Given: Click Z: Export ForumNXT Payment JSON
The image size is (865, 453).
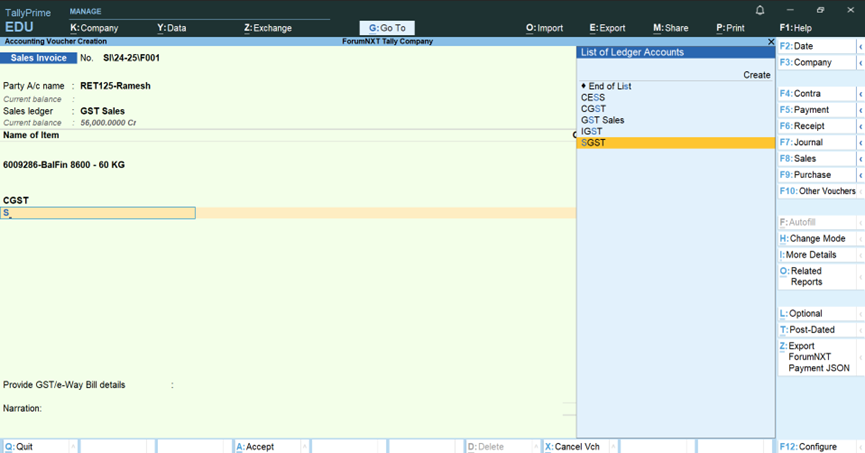Looking at the screenshot, I should coord(816,357).
